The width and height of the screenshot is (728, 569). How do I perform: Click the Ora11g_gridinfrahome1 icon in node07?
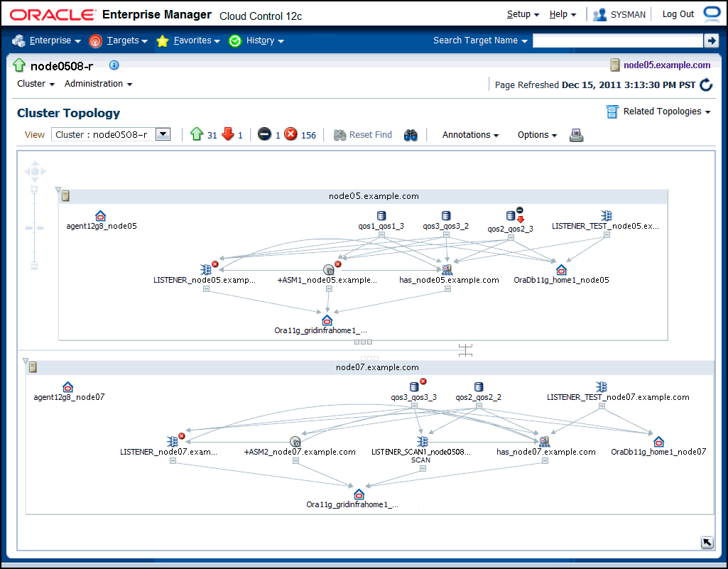tap(359, 494)
